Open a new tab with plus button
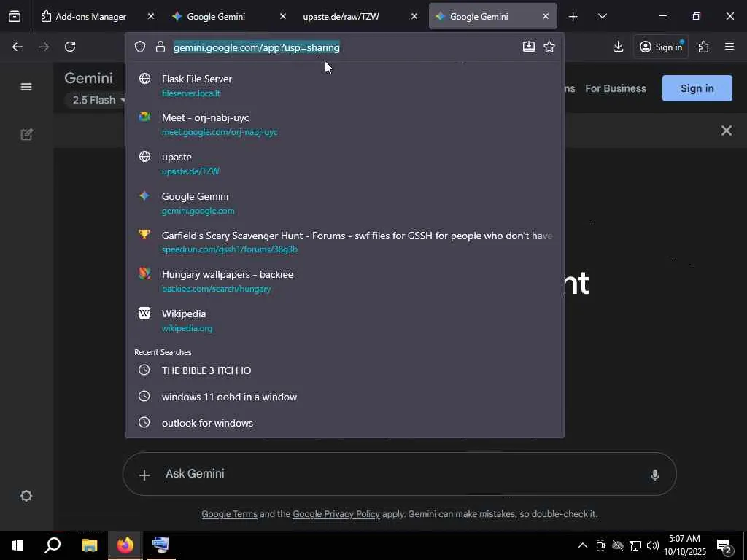This screenshot has width=747, height=560. (x=573, y=17)
